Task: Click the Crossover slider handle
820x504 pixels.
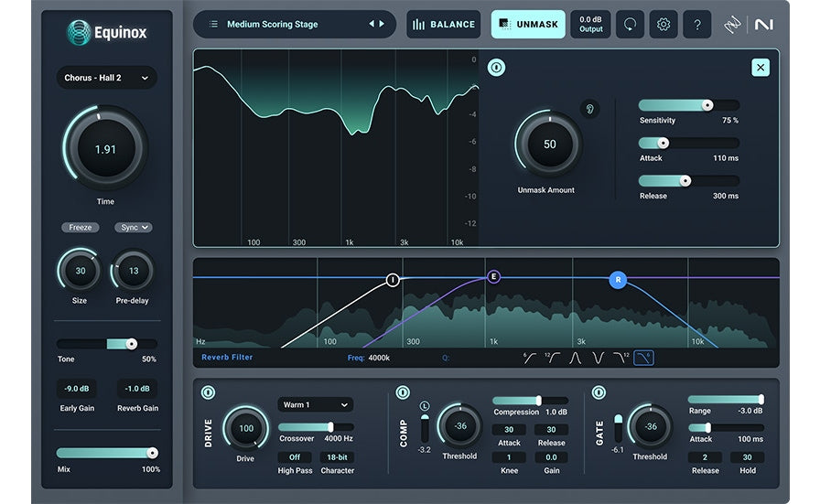Action: (330, 427)
